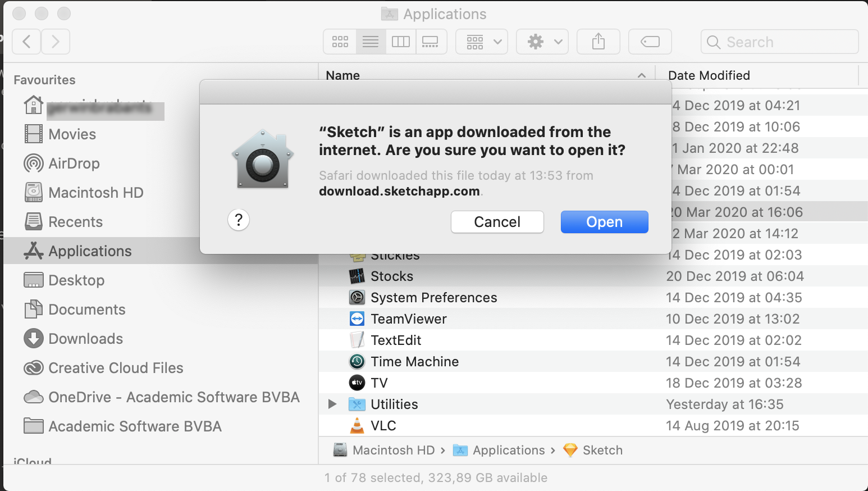Select the Stocks row name
The height and width of the screenshot is (491, 868).
(x=392, y=276)
